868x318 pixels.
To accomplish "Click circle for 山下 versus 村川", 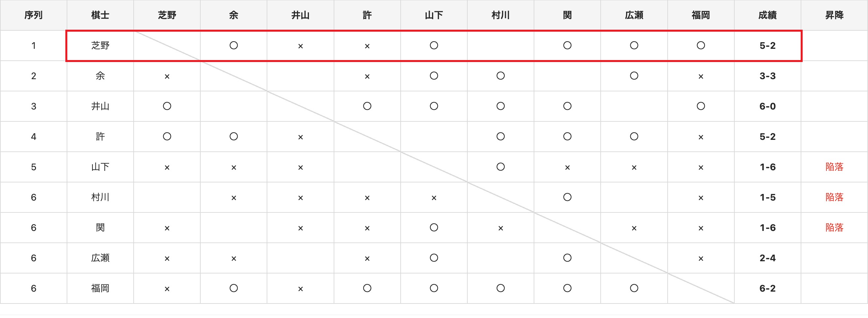I will (500, 167).
